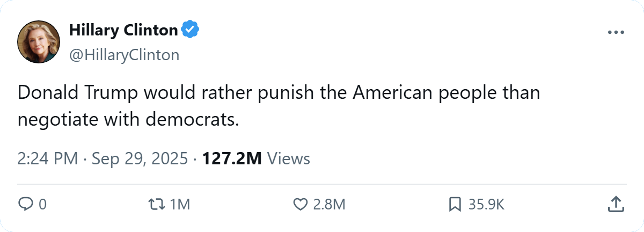View the 127.2M view count
Viewport: 644px width, 232px height.
point(231,158)
